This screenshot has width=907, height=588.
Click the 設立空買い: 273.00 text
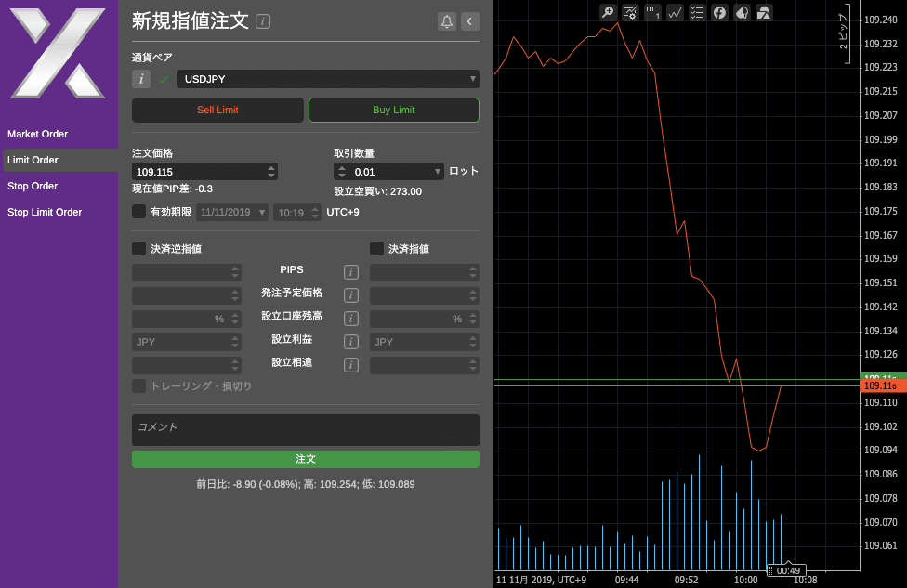pyautogui.click(x=377, y=191)
